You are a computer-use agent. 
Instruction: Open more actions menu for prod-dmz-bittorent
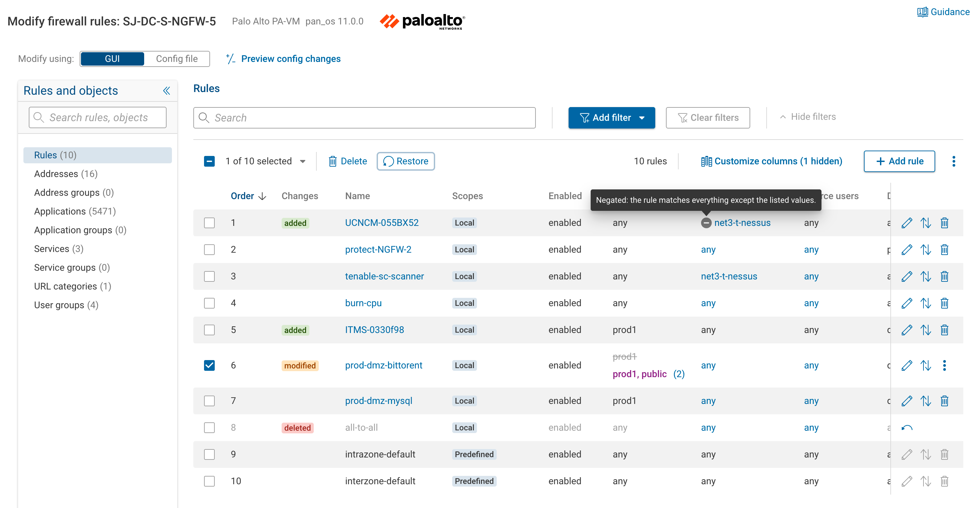[944, 365]
